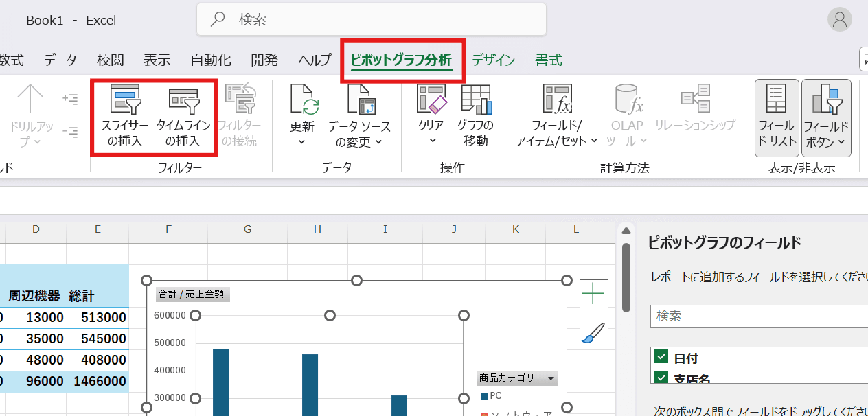Click the chart elements plus button

coord(593,294)
